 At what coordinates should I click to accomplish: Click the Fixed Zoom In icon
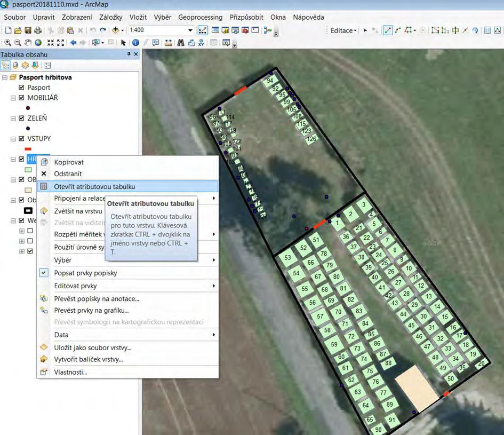pyautogui.click(x=51, y=43)
